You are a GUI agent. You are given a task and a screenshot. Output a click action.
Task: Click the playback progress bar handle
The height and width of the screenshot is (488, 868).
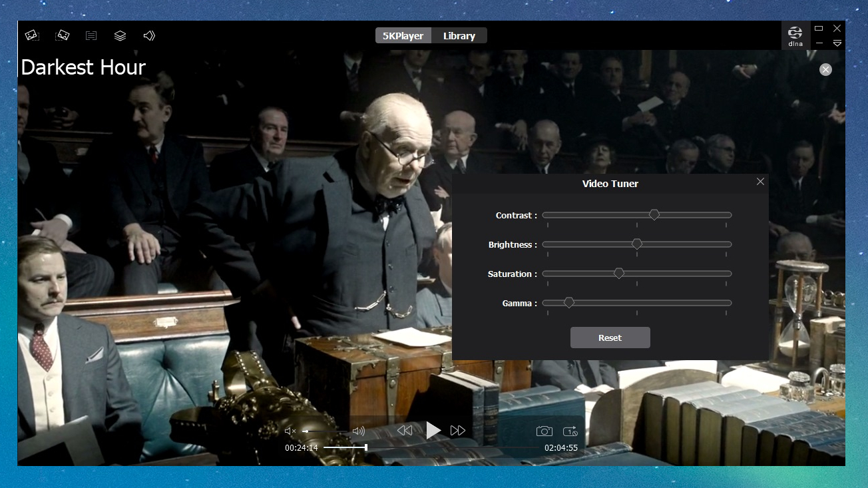click(366, 447)
